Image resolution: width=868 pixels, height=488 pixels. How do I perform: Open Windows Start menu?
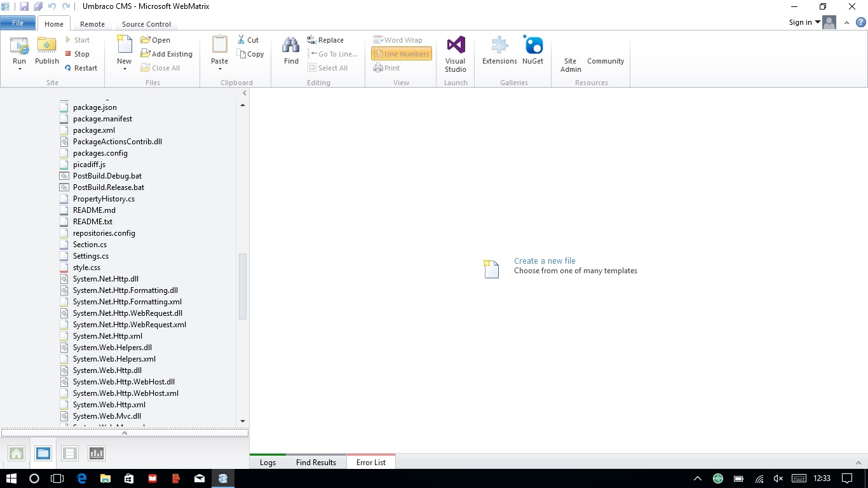coord(11,478)
